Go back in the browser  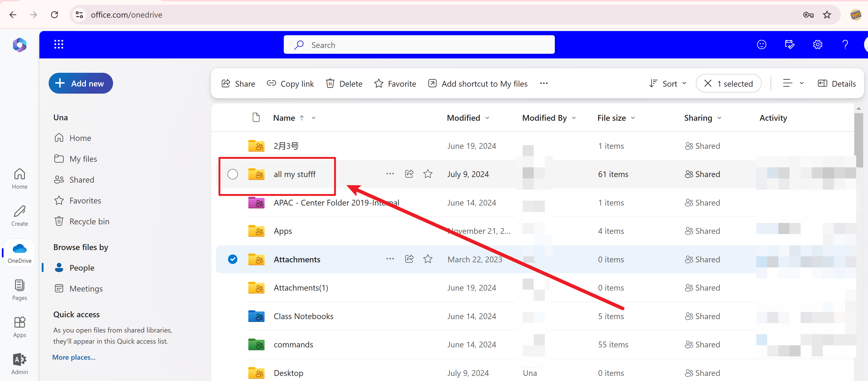13,15
